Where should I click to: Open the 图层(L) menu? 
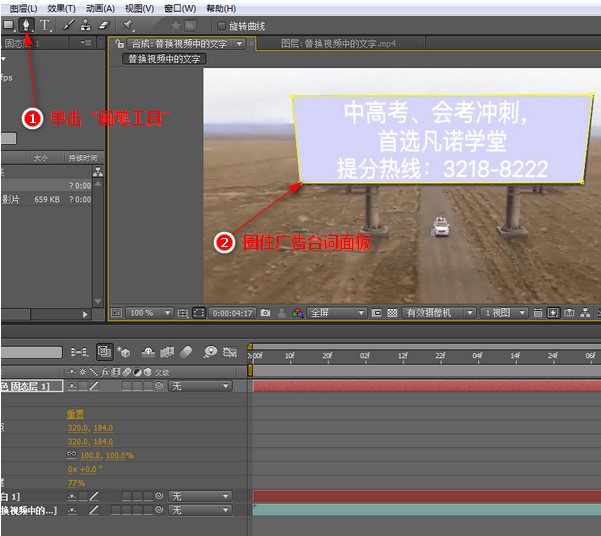pos(23,8)
